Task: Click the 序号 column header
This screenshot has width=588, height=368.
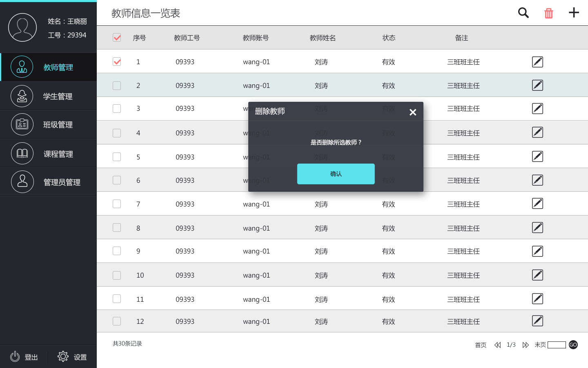Action: (x=139, y=38)
